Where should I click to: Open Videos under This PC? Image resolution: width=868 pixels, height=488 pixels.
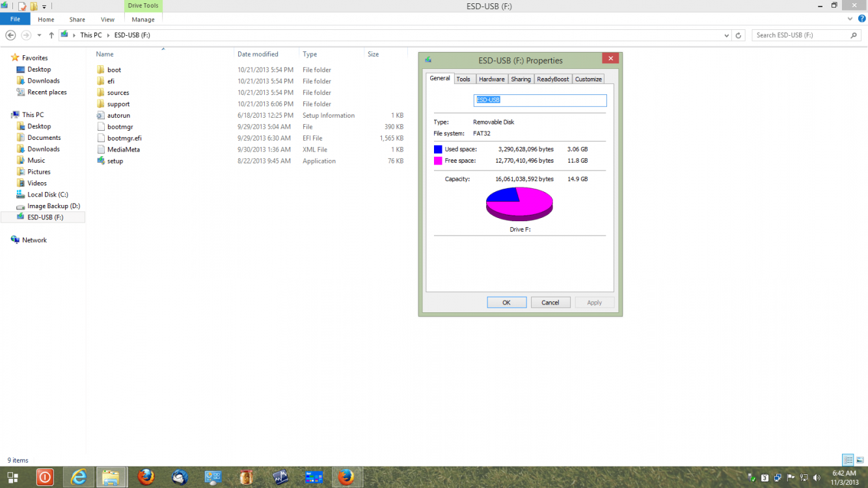[x=37, y=183]
